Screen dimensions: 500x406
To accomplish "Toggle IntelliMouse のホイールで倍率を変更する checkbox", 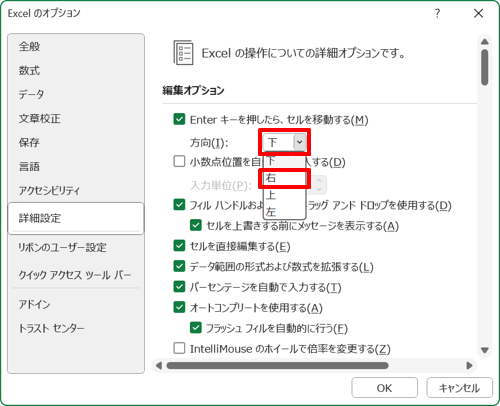I will pyautogui.click(x=179, y=348).
